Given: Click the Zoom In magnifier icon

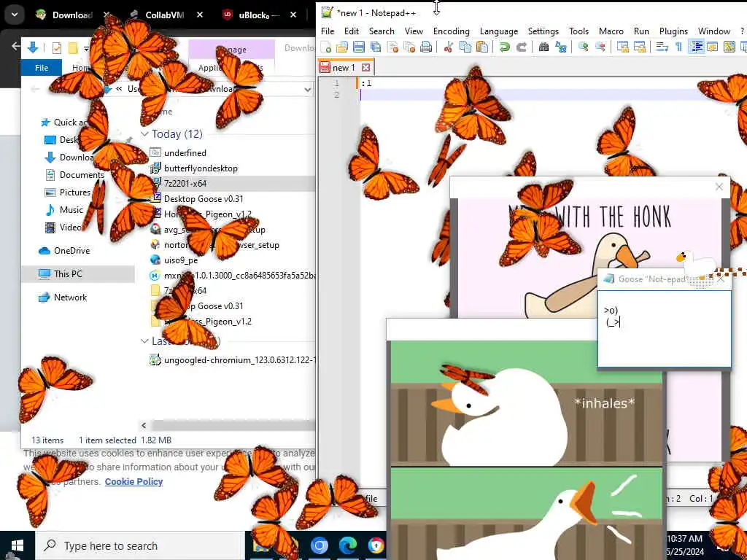Looking at the screenshot, I should (x=583, y=47).
